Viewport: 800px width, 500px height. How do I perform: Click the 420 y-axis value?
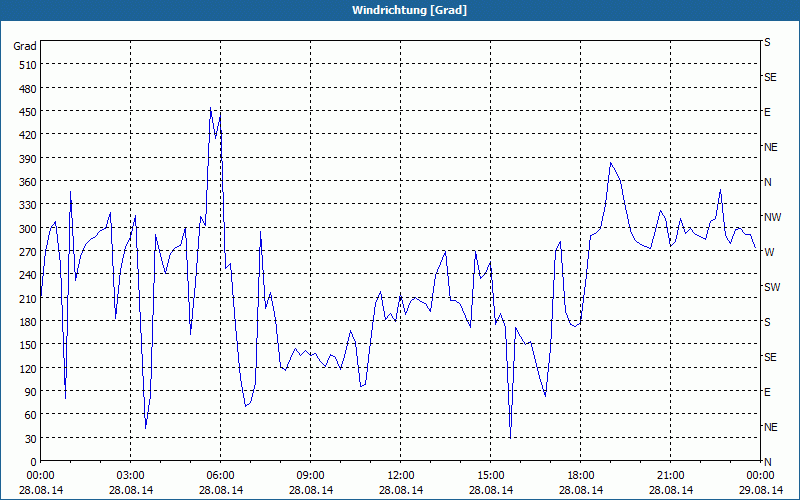pyautogui.click(x=29, y=135)
